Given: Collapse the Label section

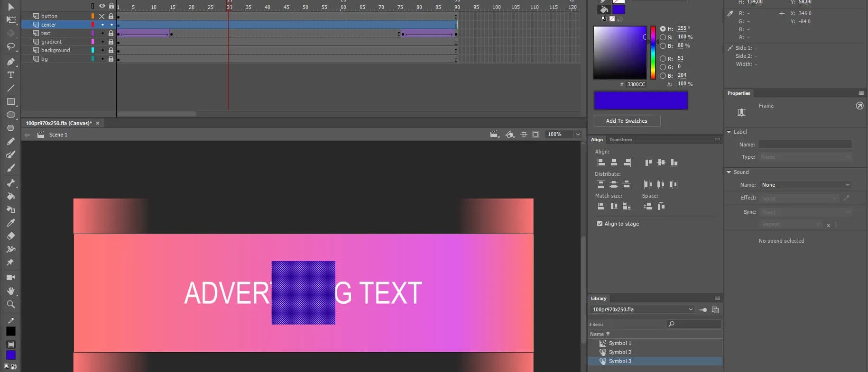Looking at the screenshot, I should click(x=729, y=132).
